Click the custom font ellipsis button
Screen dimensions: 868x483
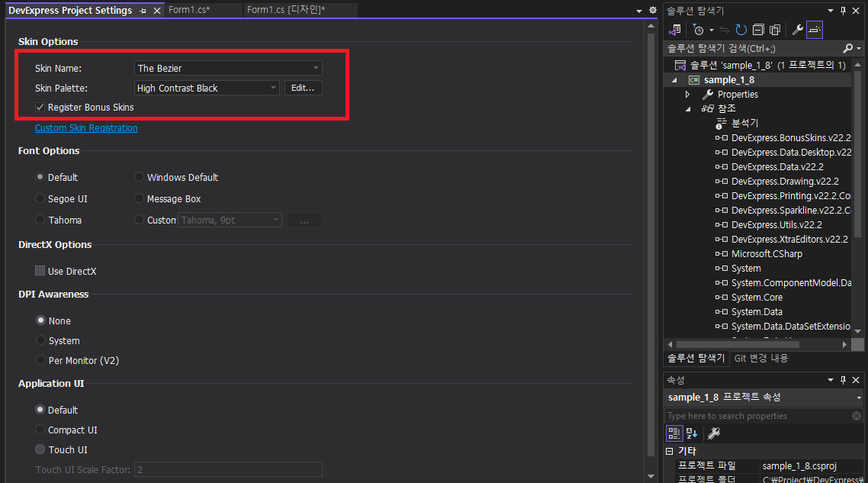pyautogui.click(x=304, y=220)
